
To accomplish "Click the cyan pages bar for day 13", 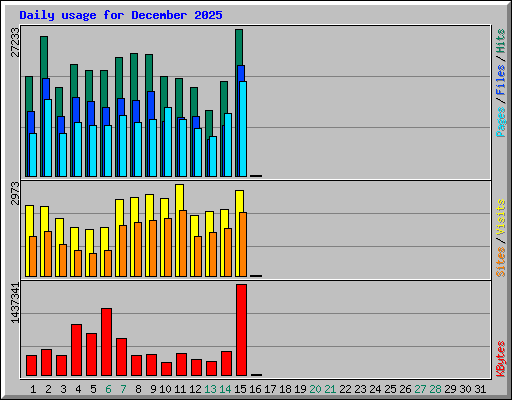I will coord(213,156).
